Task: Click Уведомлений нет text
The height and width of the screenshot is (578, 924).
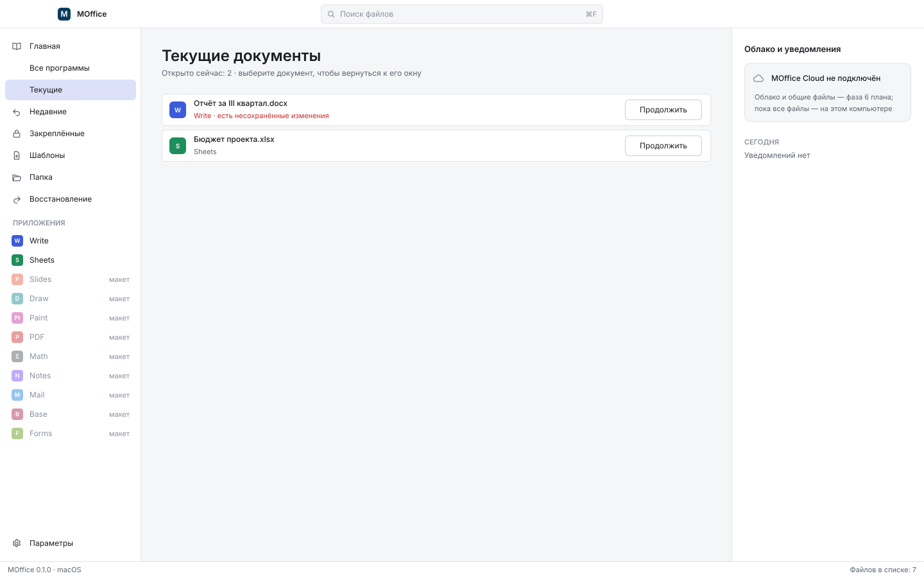Action: click(x=777, y=155)
